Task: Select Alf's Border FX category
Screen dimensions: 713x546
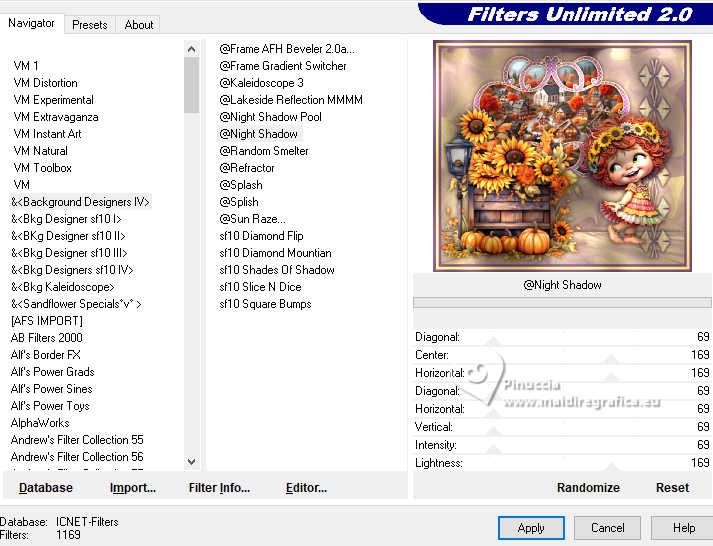Action: tap(45, 355)
